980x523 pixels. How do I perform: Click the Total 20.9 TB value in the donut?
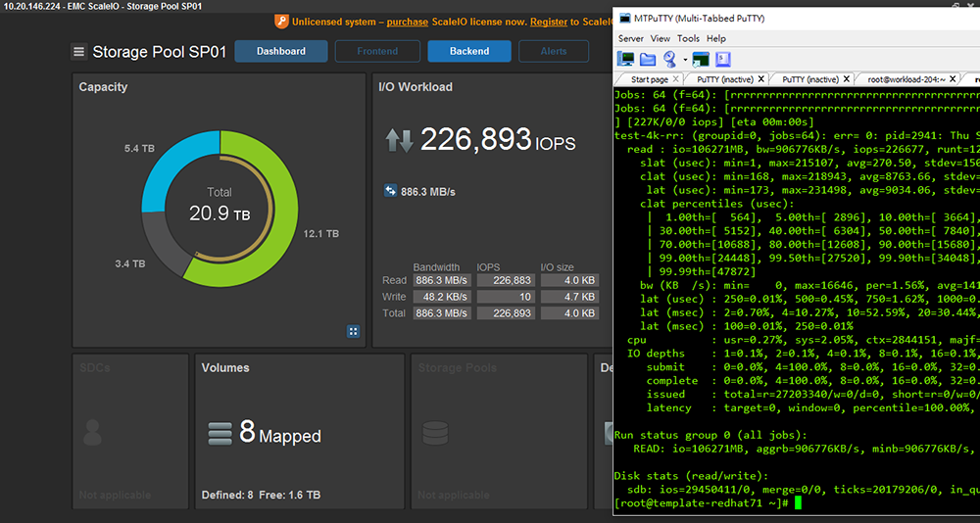coord(220,214)
